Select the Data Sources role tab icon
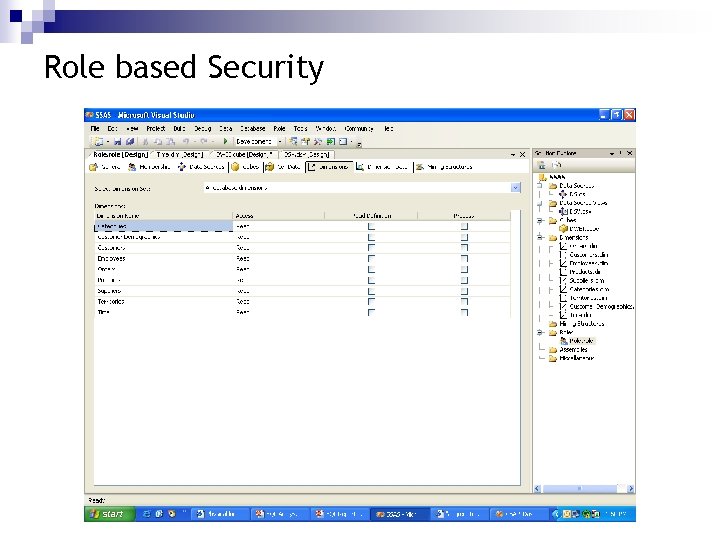This screenshot has width=720, height=540. click(182, 167)
